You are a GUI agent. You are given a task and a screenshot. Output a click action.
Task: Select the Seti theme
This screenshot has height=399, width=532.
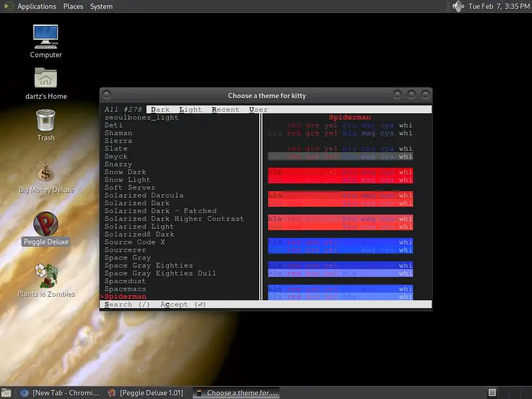pos(113,125)
